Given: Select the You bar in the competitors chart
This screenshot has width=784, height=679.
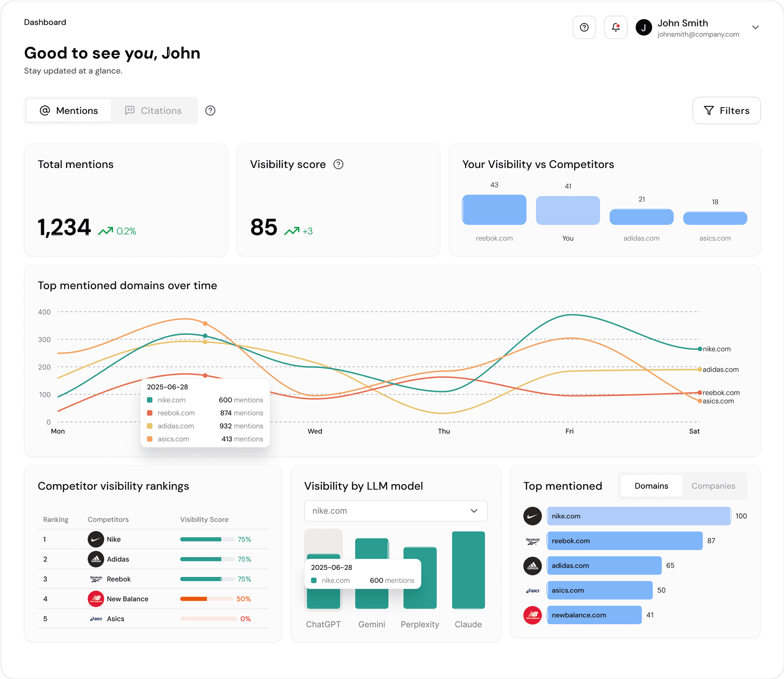Looking at the screenshot, I should pyautogui.click(x=568, y=210).
